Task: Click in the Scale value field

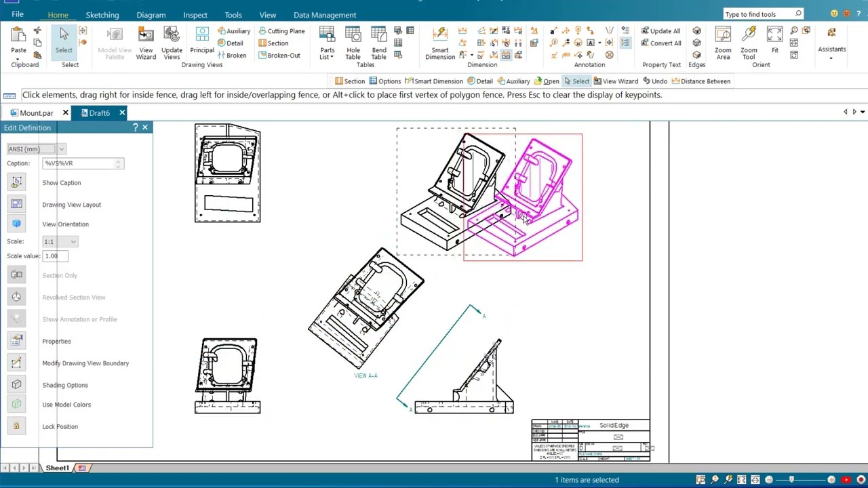Action: 55,256
